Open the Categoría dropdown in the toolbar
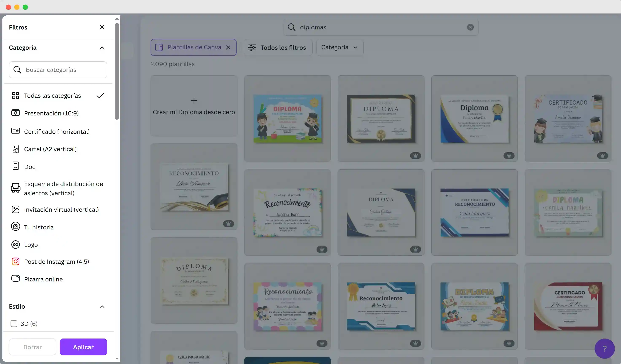 (339, 47)
